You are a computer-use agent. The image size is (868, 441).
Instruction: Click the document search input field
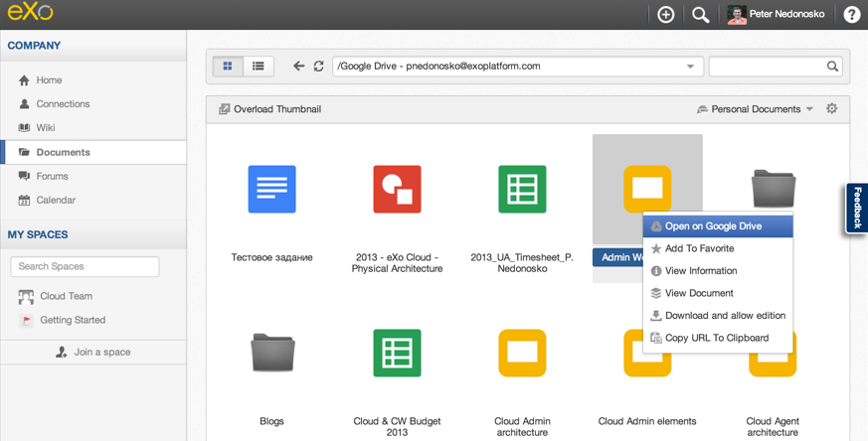pos(777,67)
